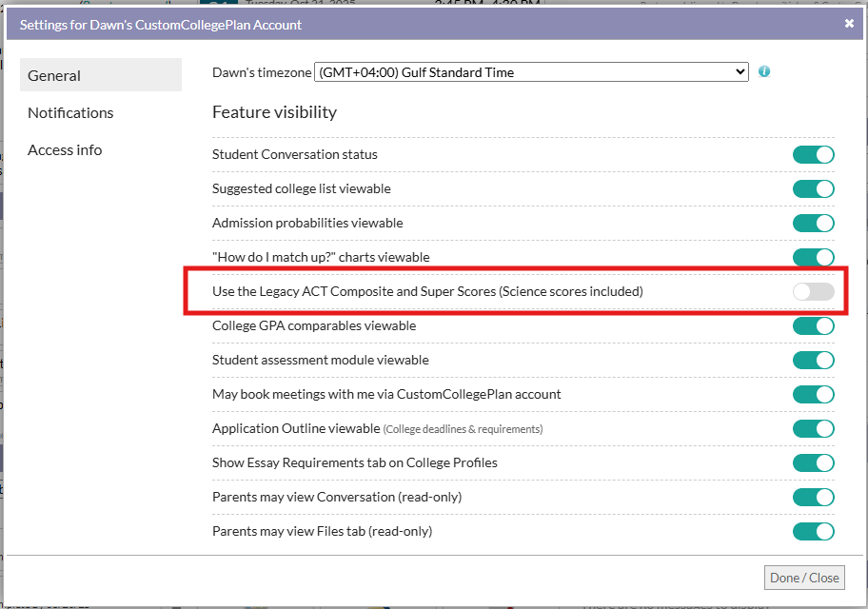Click the timezone info icon
The height and width of the screenshot is (609, 868).
point(764,71)
